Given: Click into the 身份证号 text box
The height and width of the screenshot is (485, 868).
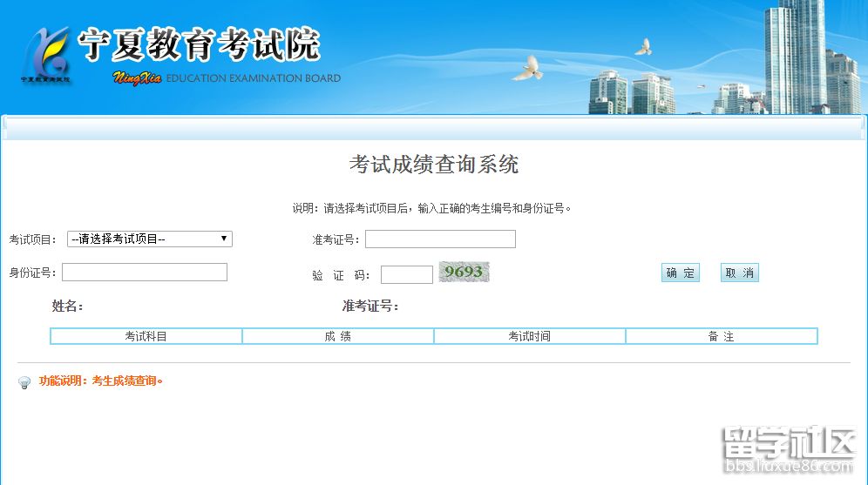Looking at the screenshot, I should pyautogui.click(x=145, y=273).
